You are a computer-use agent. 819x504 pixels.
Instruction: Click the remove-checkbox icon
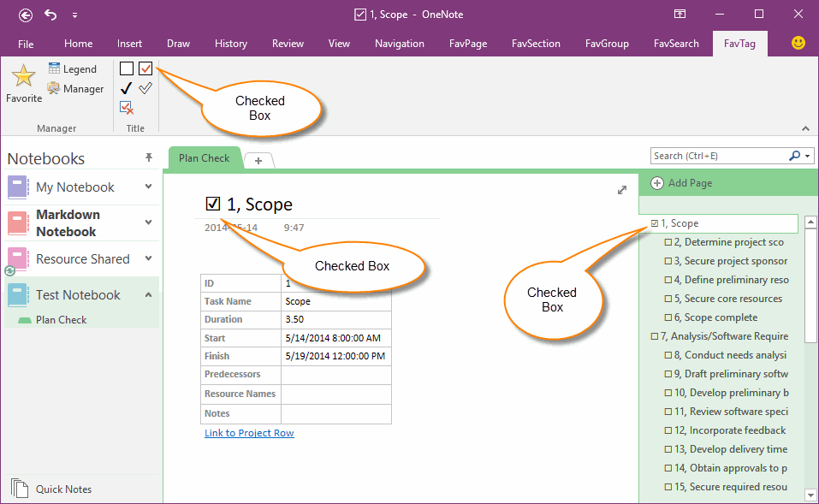[x=126, y=107]
